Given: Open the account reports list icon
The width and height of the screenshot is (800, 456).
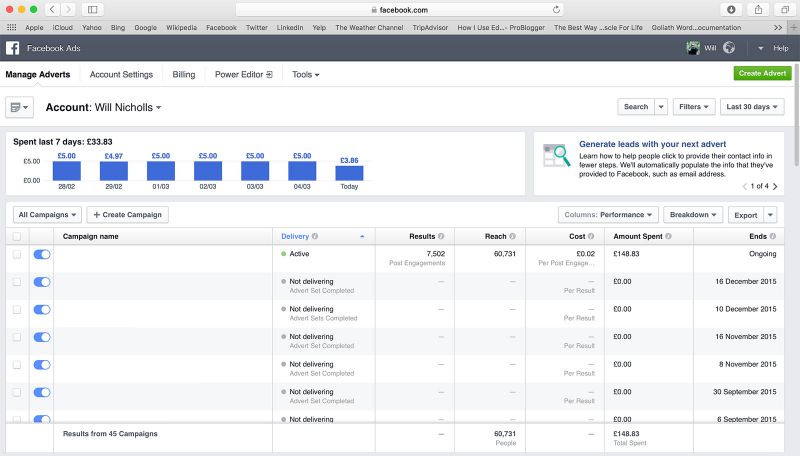Looking at the screenshot, I should click(x=19, y=107).
